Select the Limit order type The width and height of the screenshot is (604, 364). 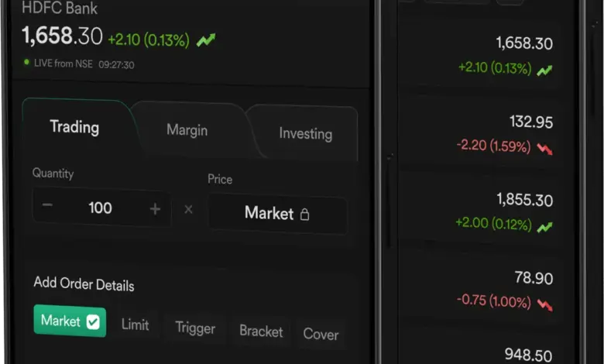135,325
